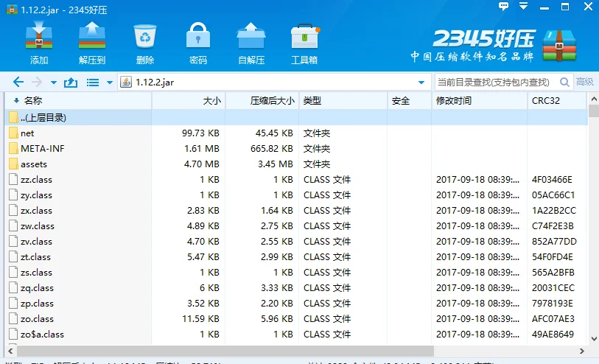This screenshot has height=364, width=599.
Task: Click the horizontal scrollbar thumb
Action: [x=225, y=351]
